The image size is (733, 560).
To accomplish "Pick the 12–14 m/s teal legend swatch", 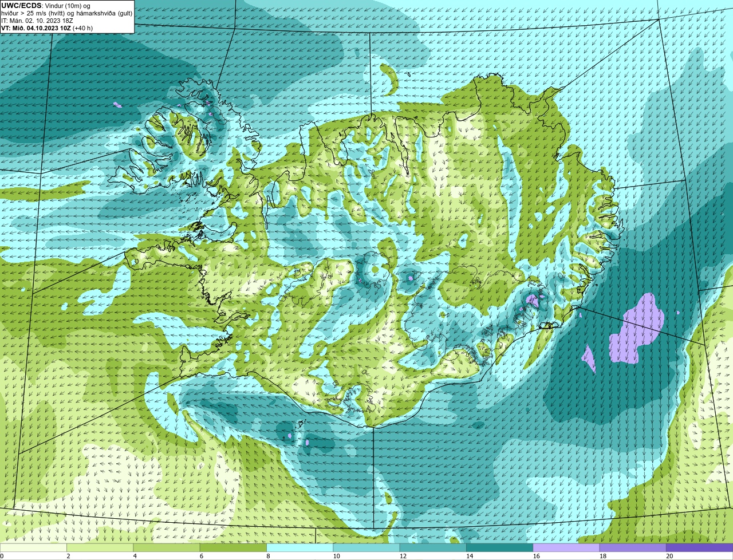I will coord(433,548).
